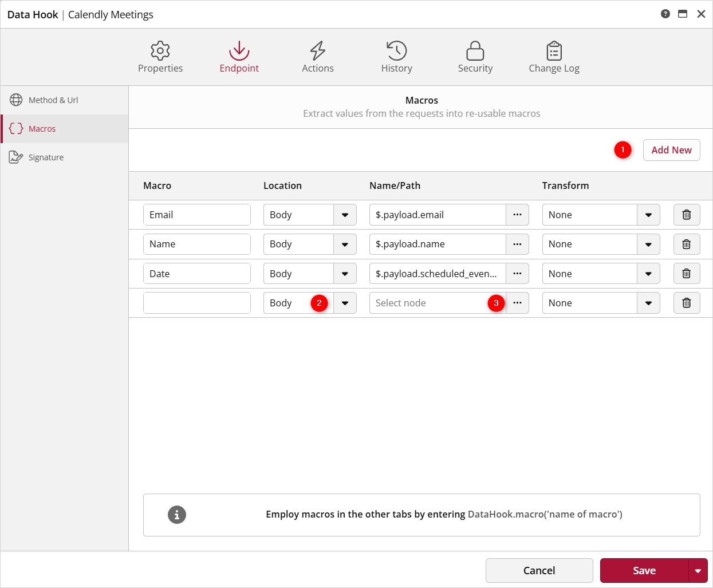Delete the empty fourth macro row
Viewport: 713px width, 588px height.
pyautogui.click(x=687, y=303)
